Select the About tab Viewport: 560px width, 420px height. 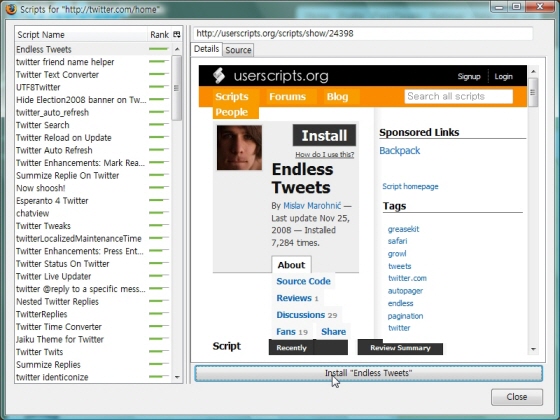pos(291,265)
